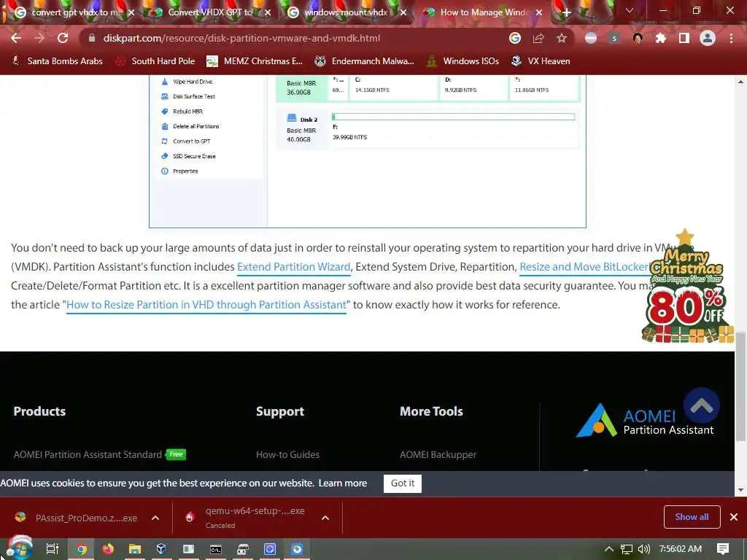Open the VirtualBox cube taskbar icon
This screenshot has width=747, height=560.
(161, 549)
